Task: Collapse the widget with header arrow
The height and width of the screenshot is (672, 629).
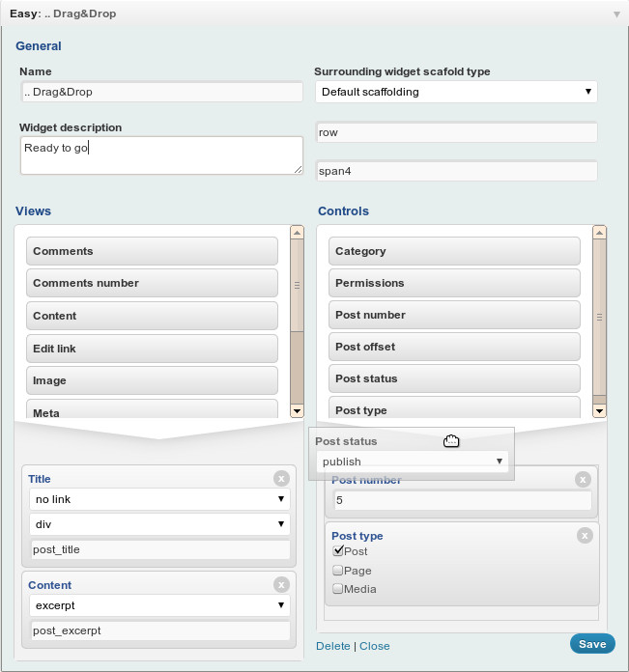Action: pos(616,14)
